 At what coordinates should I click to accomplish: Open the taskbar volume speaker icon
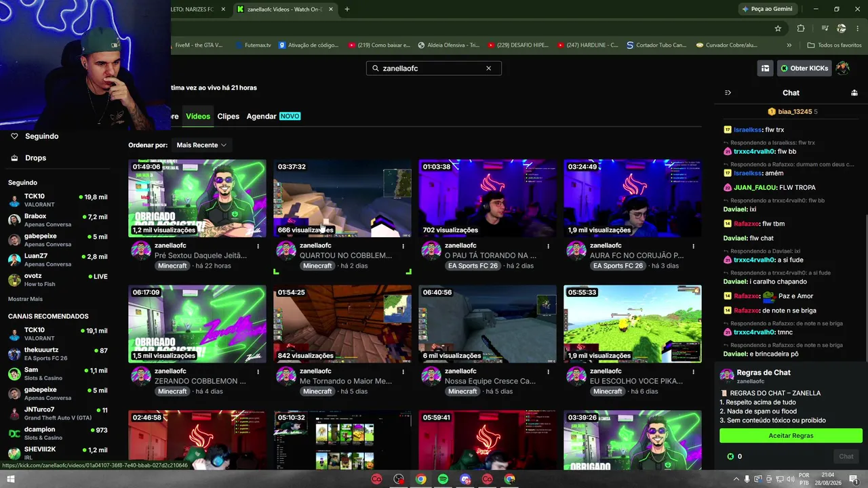click(x=790, y=479)
